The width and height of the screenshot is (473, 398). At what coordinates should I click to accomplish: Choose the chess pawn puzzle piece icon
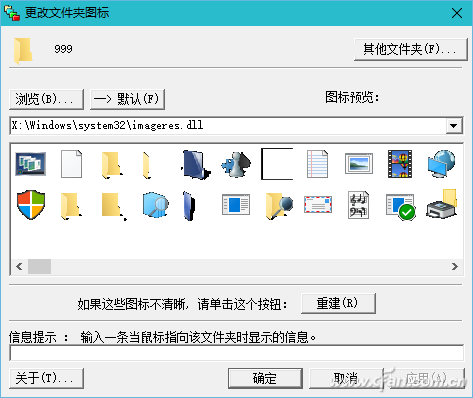click(x=236, y=164)
